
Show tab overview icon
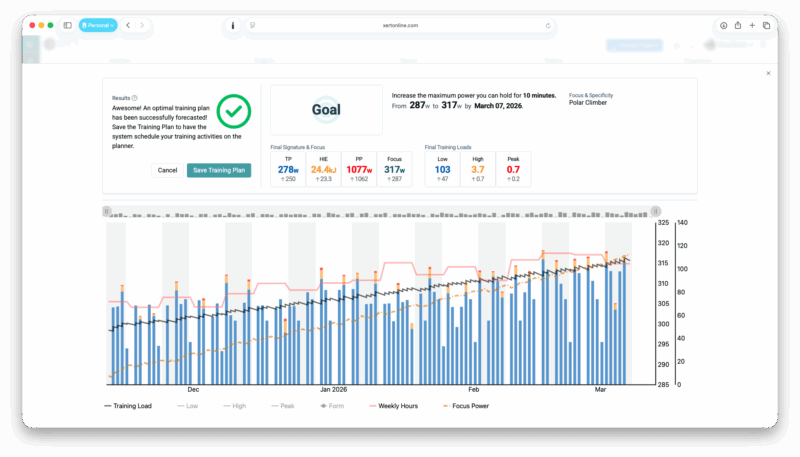click(766, 26)
